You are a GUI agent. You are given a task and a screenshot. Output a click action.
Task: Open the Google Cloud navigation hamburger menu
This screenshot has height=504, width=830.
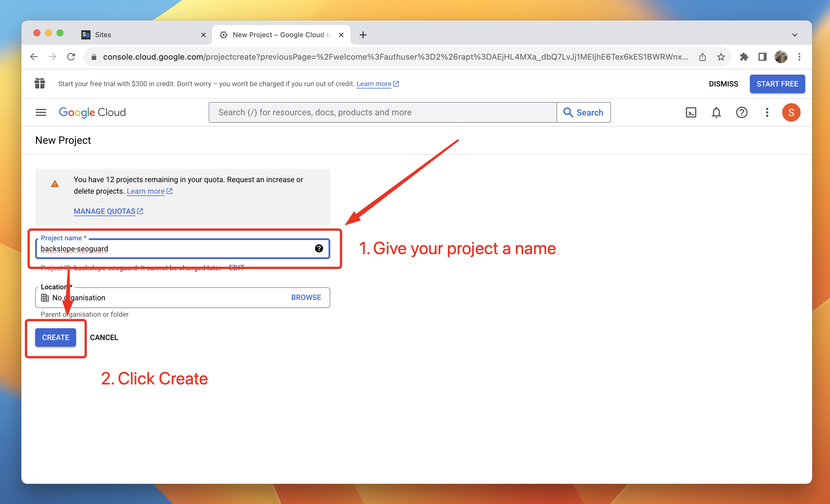coord(41,112)
